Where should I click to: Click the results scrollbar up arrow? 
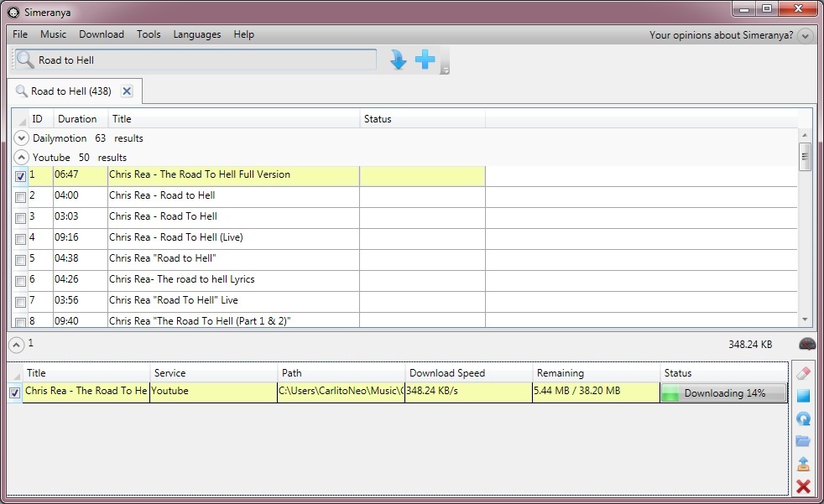point(805,136)
